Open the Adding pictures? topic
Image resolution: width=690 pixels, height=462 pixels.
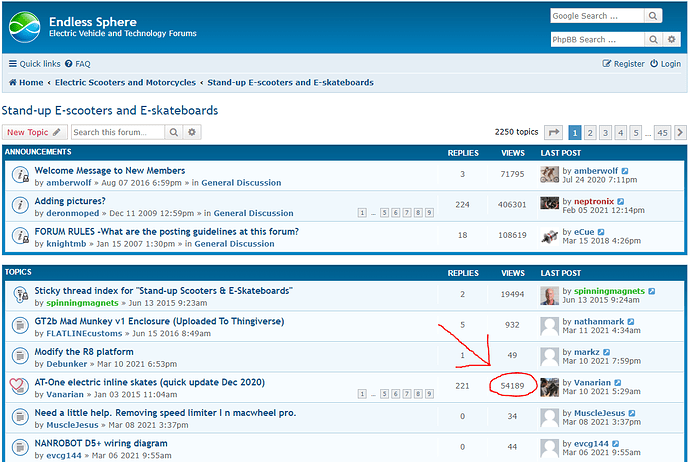click(x=70, y=201)
